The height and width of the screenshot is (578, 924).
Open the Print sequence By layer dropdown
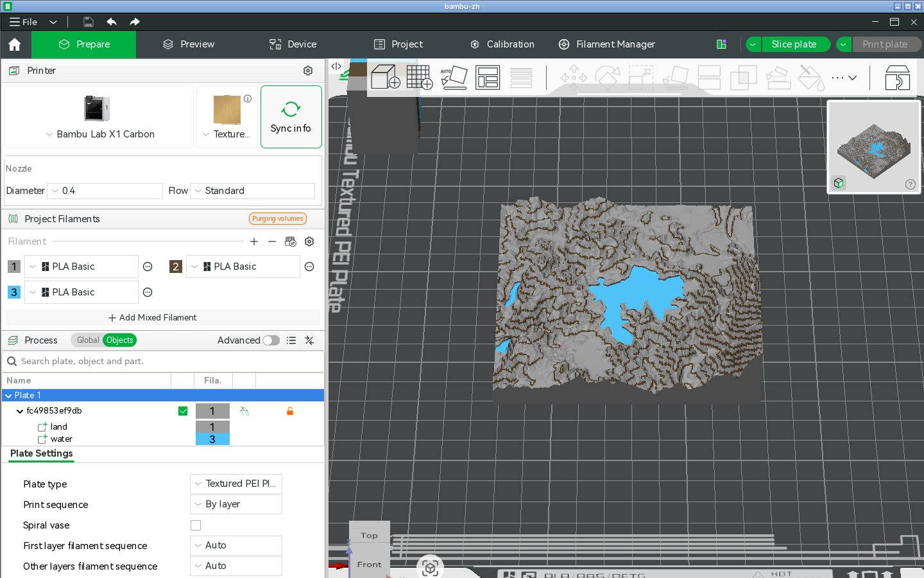236,504
